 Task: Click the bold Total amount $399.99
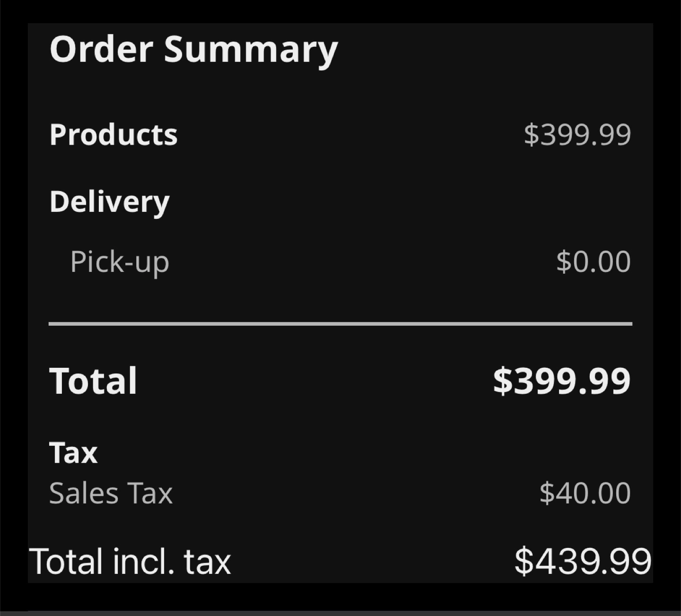[x=562, y=381]
